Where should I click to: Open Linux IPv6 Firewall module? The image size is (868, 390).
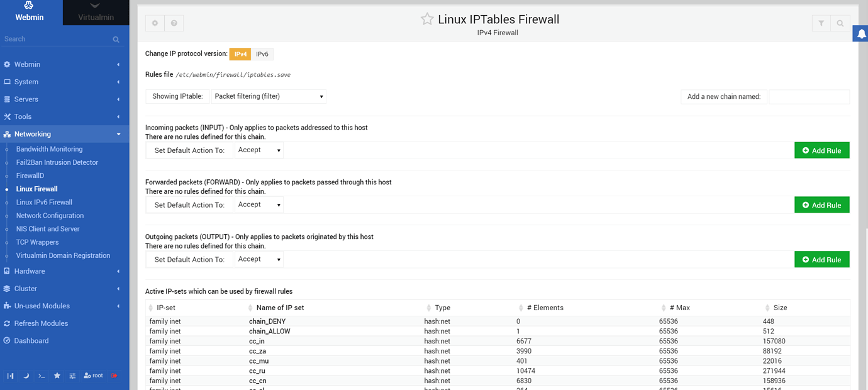pyautogui.click(x=44, y=202)
